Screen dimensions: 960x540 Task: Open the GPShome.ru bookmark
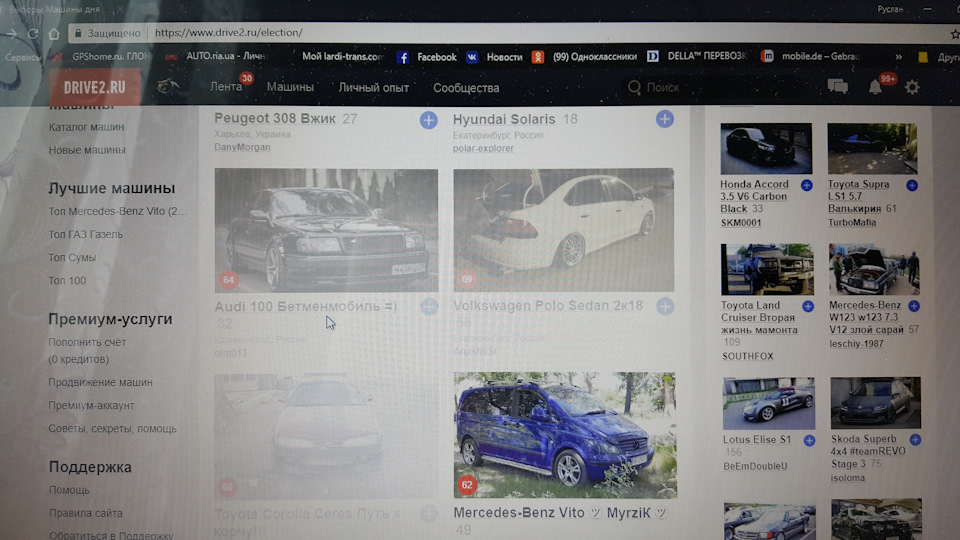pyautogui.click(x=102, y=56)
